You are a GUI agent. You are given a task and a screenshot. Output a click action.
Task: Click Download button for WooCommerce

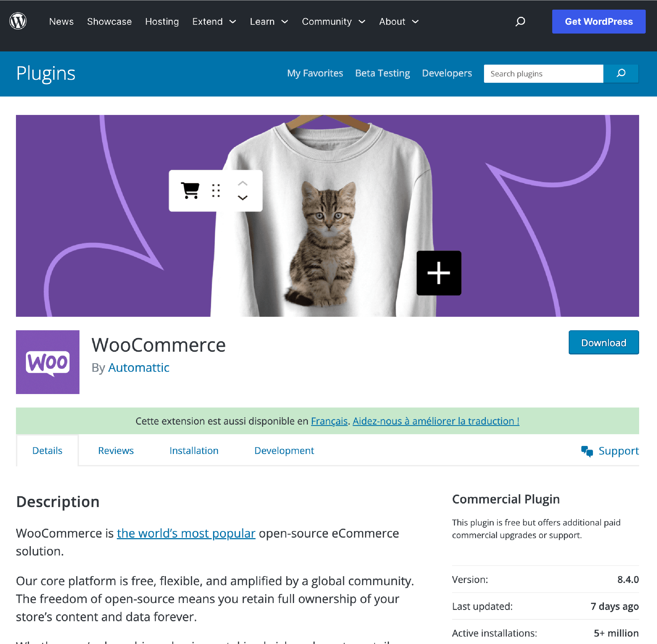point(603,342)
